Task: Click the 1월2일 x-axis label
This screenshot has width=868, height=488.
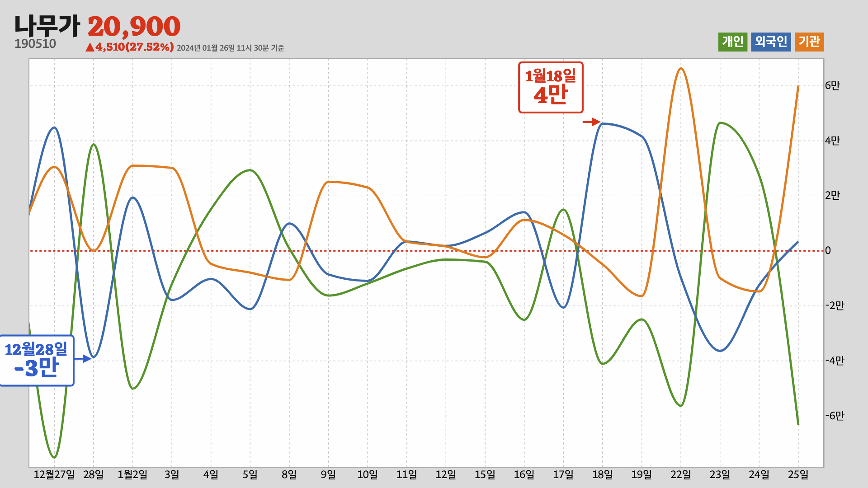Action: pos(132,474)
